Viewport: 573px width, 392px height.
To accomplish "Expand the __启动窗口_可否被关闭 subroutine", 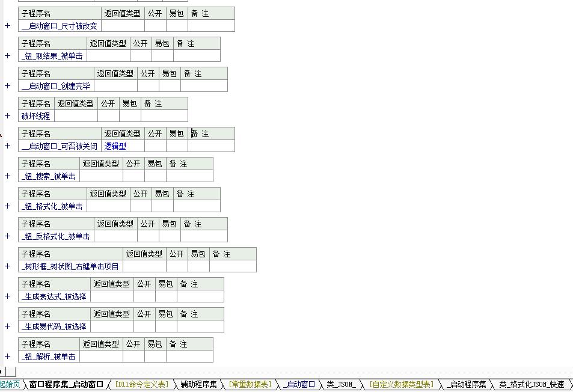I will (7, 146).
